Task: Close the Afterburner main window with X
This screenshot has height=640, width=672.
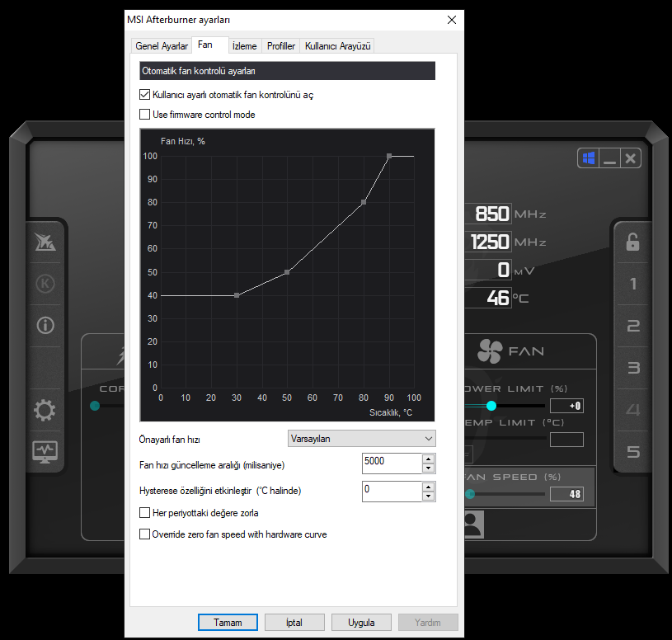Action: click(631, 158)
